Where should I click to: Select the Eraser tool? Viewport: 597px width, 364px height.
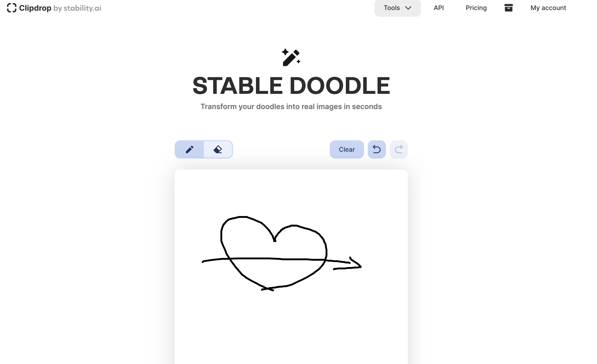218,149
